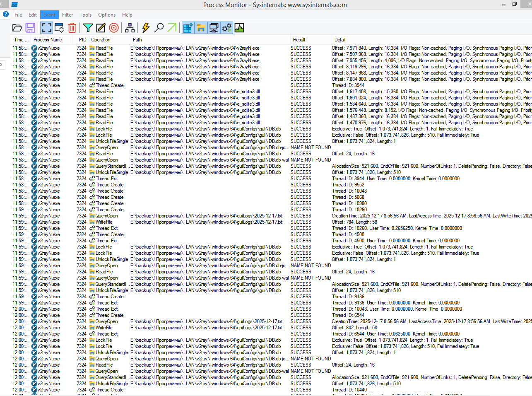
Task: Open the Help menu
Action: (127, 14)
